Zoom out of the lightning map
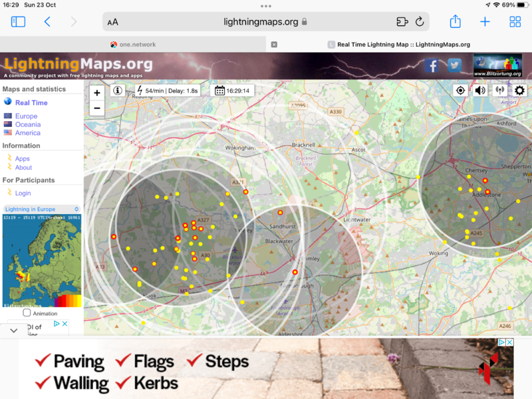 pos(97,108)
